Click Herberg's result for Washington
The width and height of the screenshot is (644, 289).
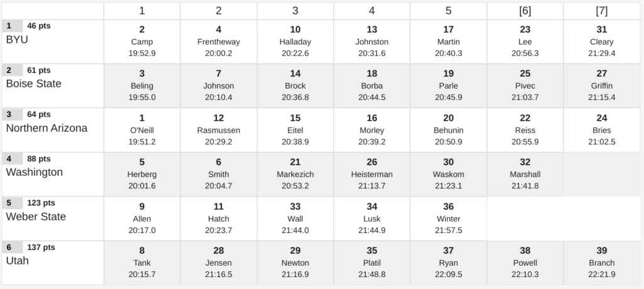142,174
